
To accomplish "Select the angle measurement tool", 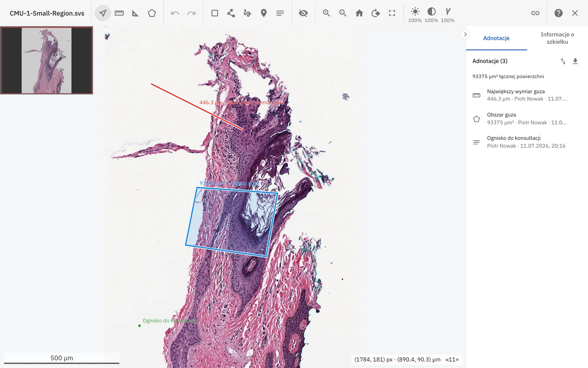I will 135,13.
